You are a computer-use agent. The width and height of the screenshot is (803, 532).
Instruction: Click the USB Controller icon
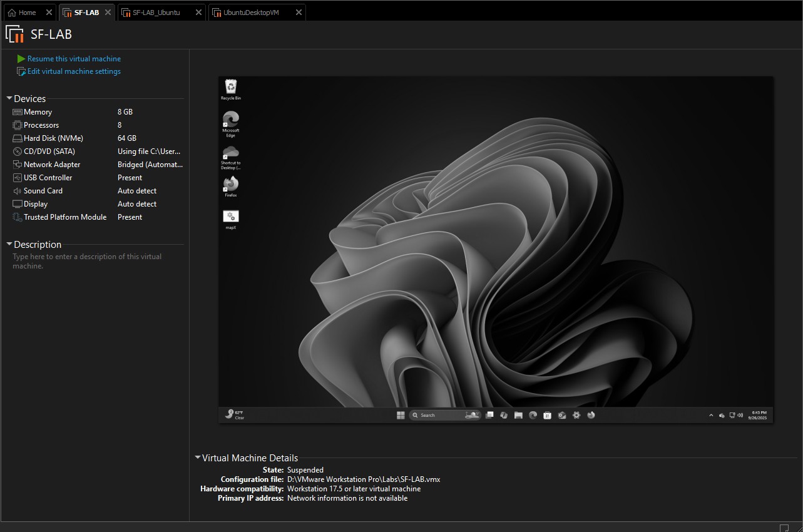(18, 178)
